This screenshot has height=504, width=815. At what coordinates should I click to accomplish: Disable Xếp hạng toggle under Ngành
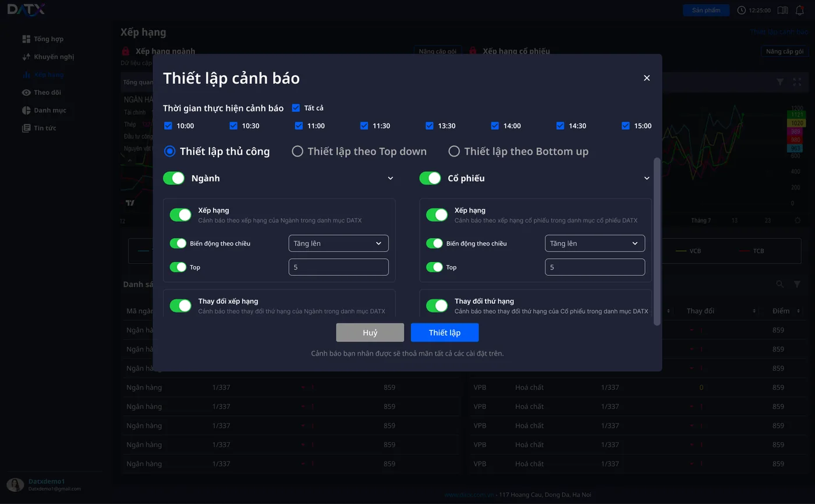pyautogui.click(x=180, y=215)
